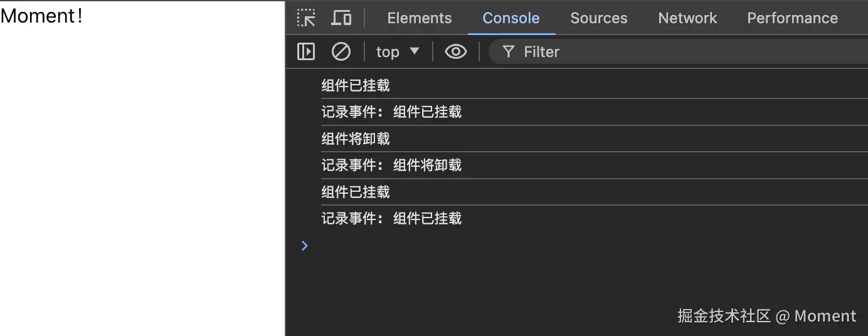Click the first 组件已挂载 log message
Screen dimensions: 868x336
[x=356, y=85]
